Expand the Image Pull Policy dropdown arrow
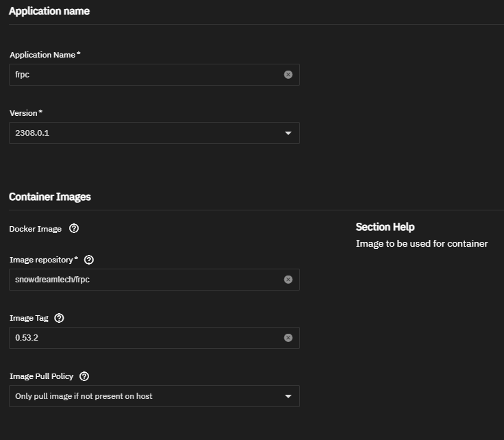504x440 pixels. tap(288, 396)
